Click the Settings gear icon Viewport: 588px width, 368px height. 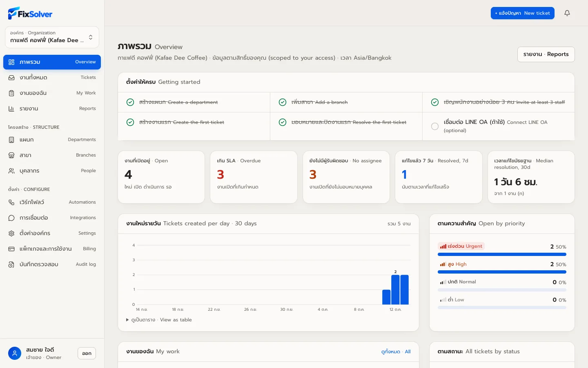pos(11,233)
